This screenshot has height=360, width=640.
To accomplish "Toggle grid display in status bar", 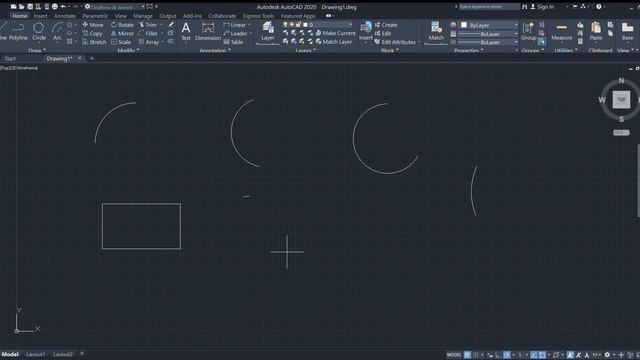I will [467, 355].
